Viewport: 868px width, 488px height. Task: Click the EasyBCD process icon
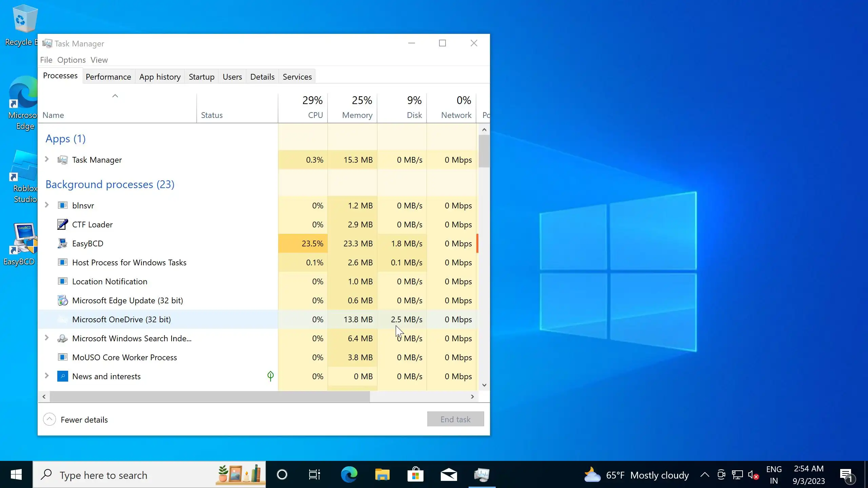point(62,243)
